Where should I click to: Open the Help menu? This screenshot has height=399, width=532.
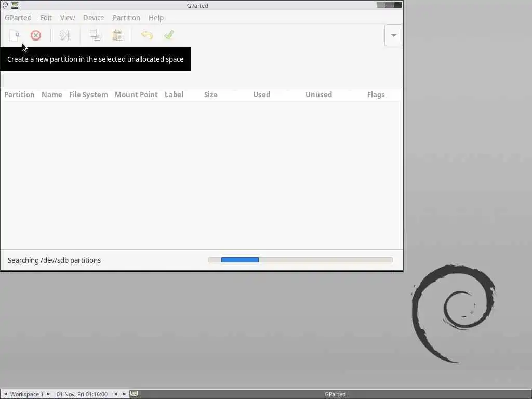(156, 18)
